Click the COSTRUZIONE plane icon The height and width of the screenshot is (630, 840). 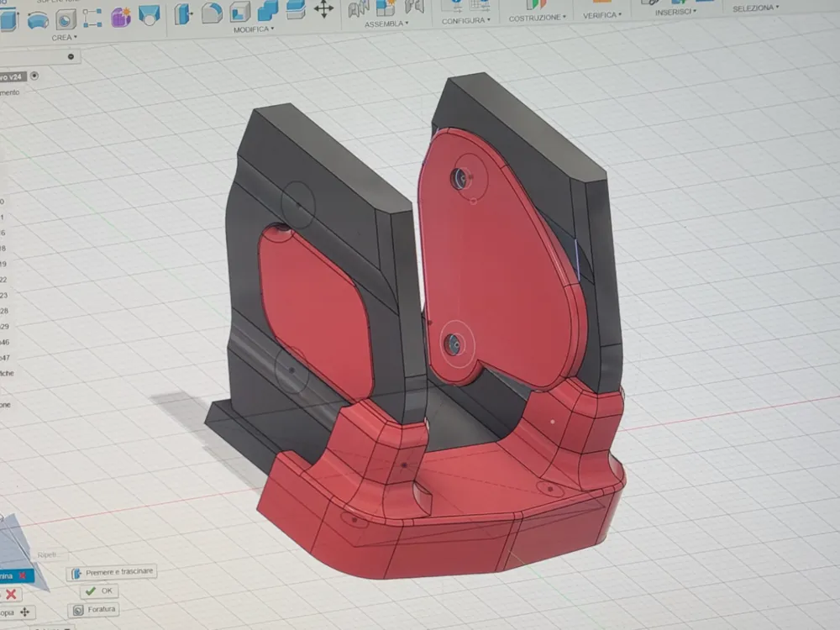[535, 5]
